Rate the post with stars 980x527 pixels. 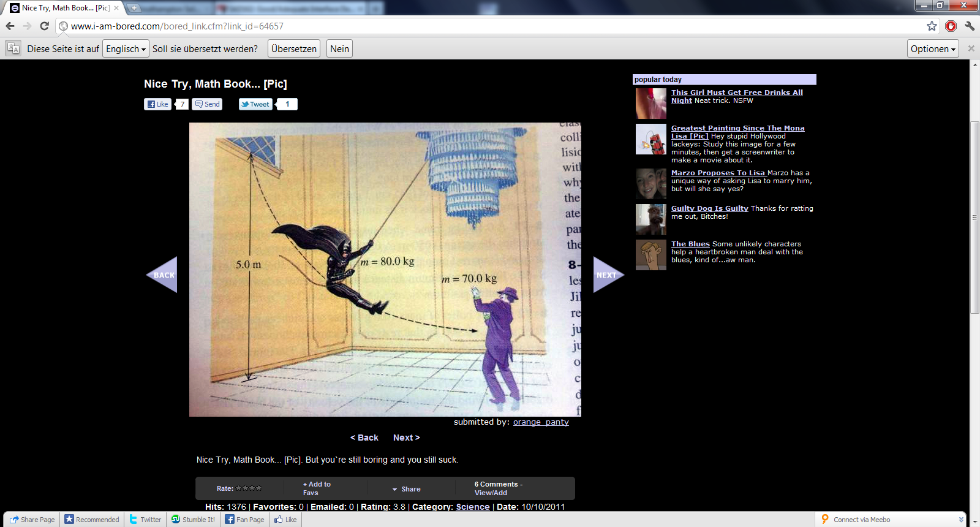tap(249, 488)
